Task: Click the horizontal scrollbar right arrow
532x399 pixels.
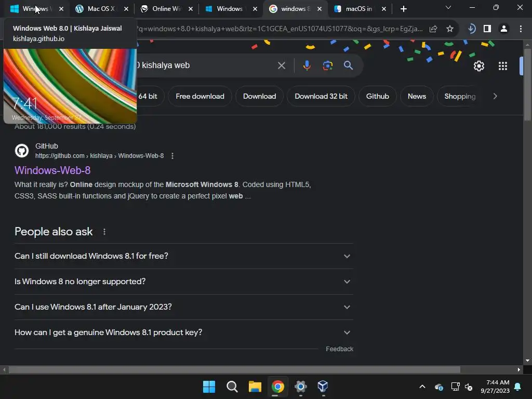Action: pyautogui.click(x=519, y=369)
